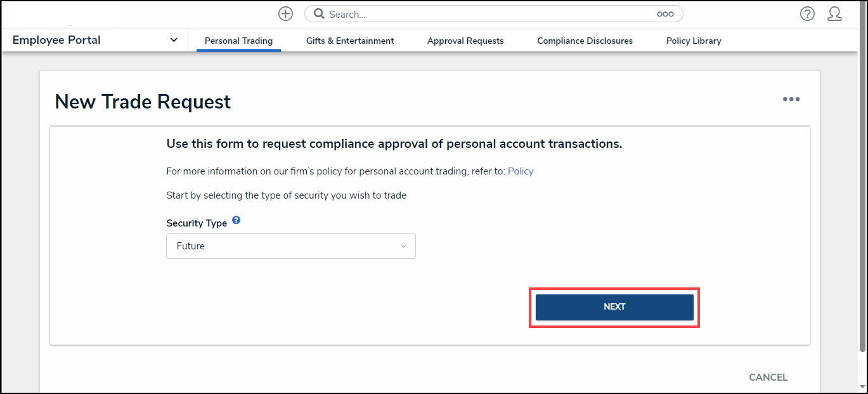The width and height of the screenshot is (868, 394).
Task: Open the help question mark icon
Action: click(x=806, y=14)
